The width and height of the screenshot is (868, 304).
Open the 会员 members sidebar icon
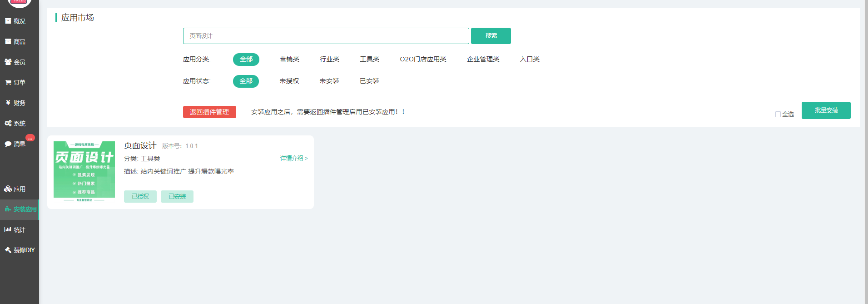tap(8, 62)
